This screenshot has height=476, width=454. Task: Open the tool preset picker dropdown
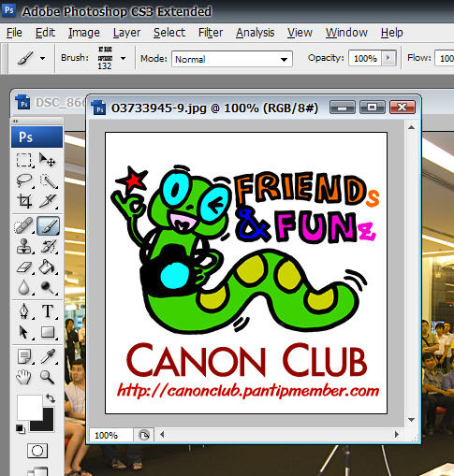point(43,58)
